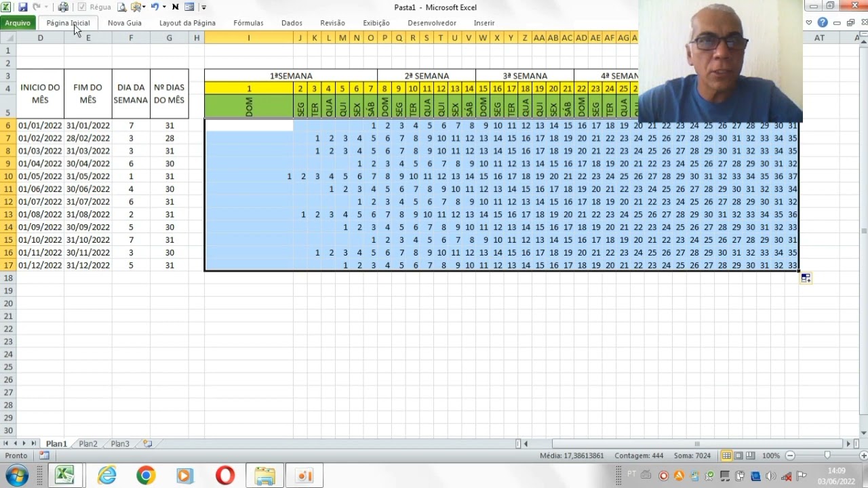Open Excel from the taskbar

coord(65,476)
